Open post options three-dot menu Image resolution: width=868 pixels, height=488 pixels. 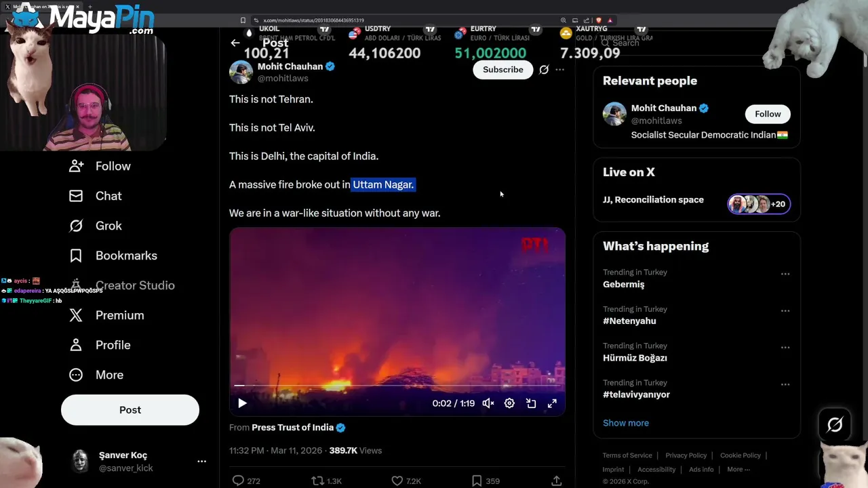pyautogui.click(x=559, y=69)
